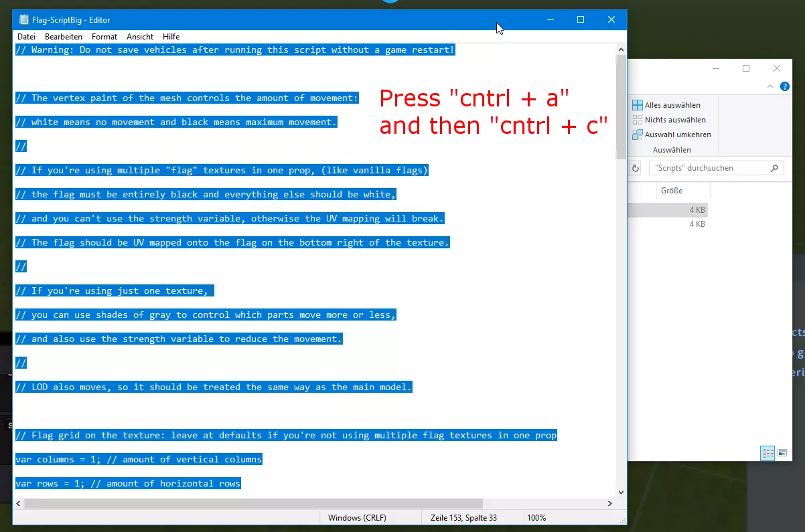
Task: Click the blue help question mark in Explorer
Action: [x=784, y=86]
